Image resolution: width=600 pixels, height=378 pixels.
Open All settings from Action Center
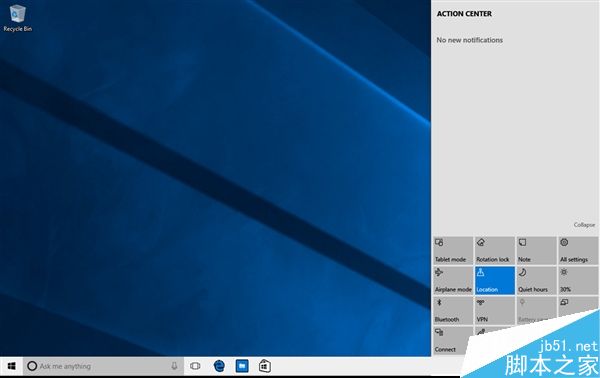pos(578,251)
